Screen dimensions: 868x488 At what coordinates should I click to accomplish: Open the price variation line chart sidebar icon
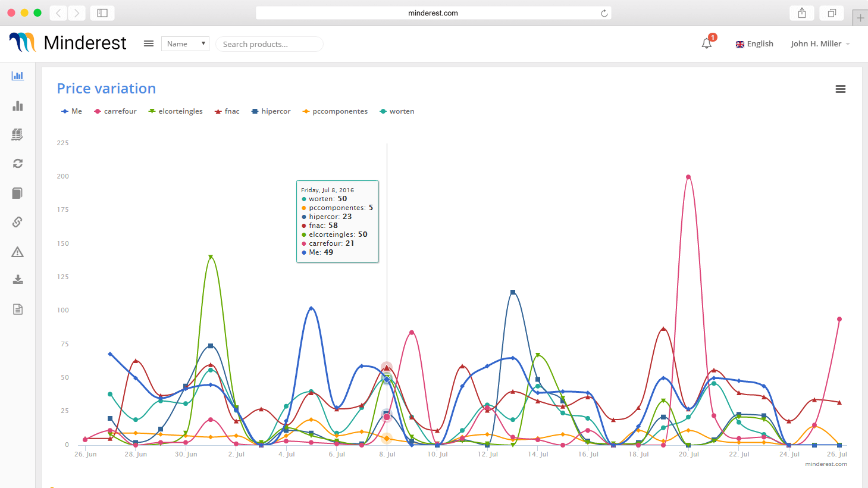point(18,76)
